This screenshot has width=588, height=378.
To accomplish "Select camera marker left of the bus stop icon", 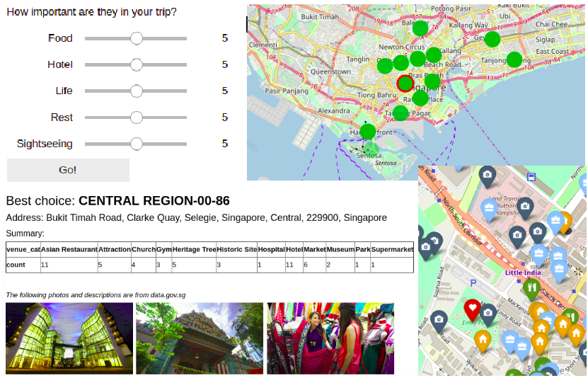I will coord(487,175).
